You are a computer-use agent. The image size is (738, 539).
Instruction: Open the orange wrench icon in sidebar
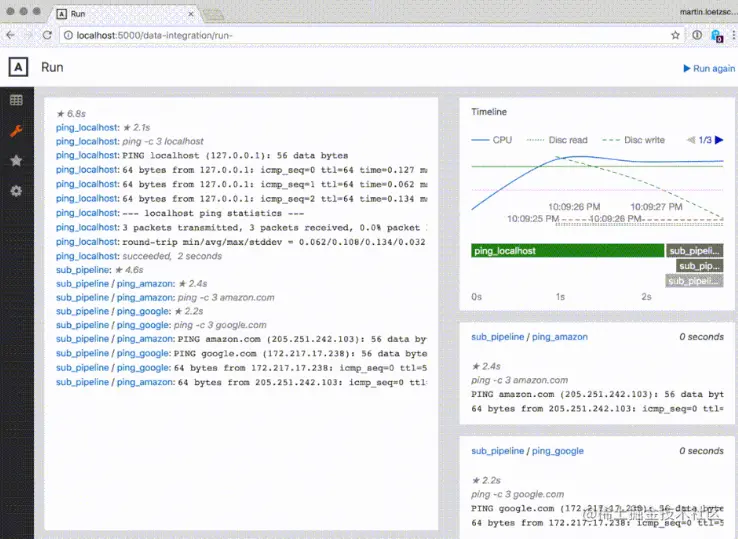(x=16, y=130)
